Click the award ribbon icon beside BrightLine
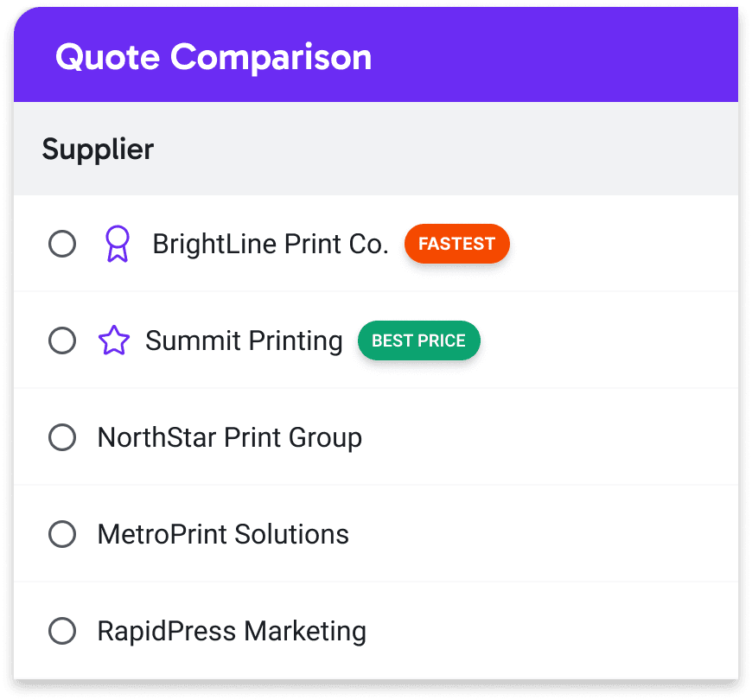Image resolution: width=752 pixels, height=700 pixels. 117,244
